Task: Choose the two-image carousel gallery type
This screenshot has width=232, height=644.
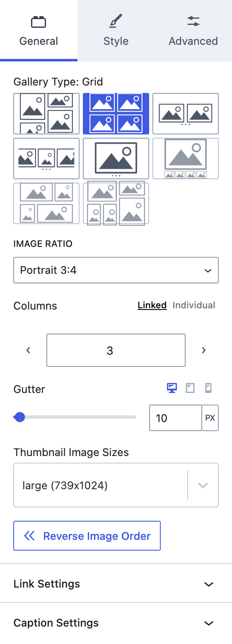Action: 186,113
